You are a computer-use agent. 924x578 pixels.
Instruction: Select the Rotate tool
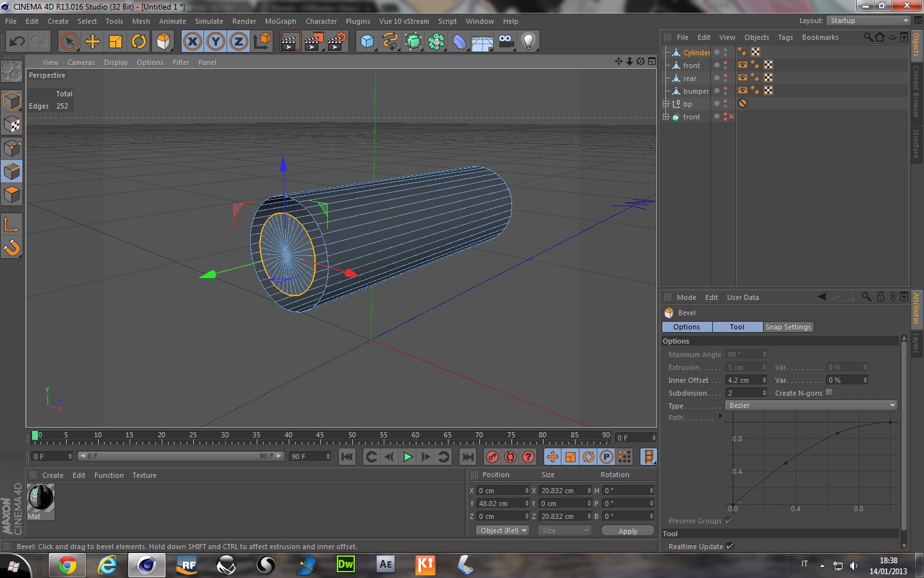pyautogui.click(x=139, y=42)
